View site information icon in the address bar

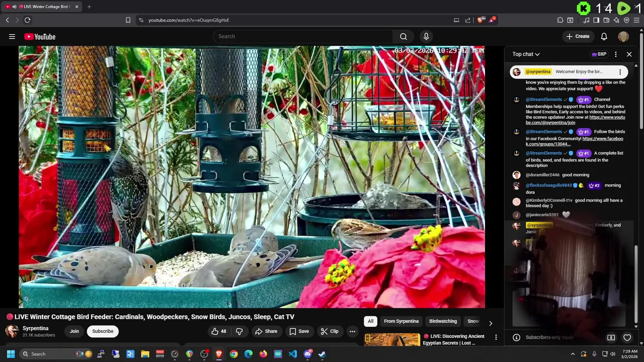tap(141, 20)
